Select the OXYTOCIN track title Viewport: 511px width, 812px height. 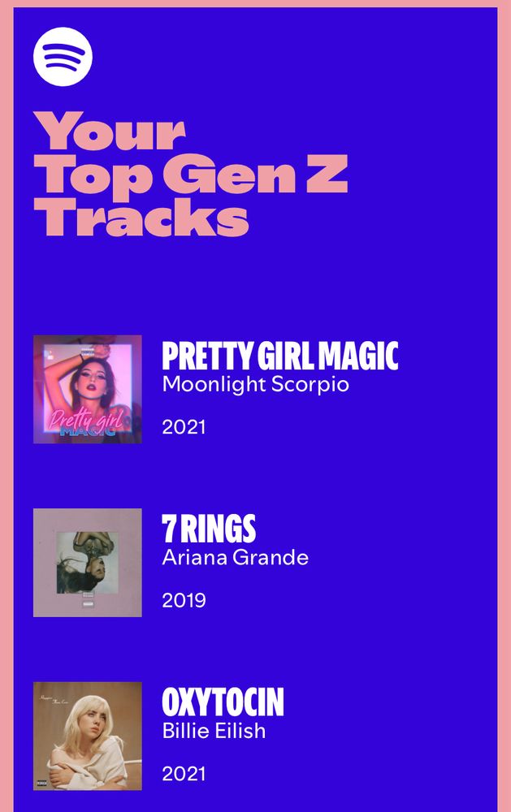click(223, 702)
